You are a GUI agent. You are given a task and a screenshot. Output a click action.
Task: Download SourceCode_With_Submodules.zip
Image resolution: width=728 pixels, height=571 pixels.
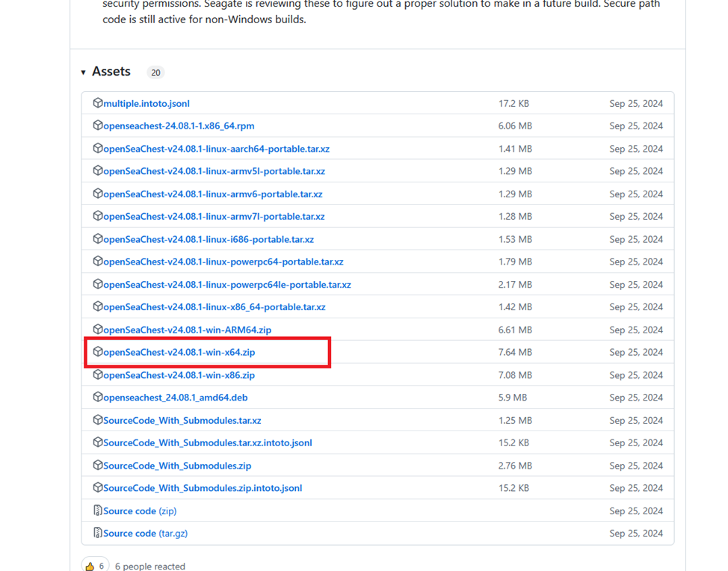[177, 466]
